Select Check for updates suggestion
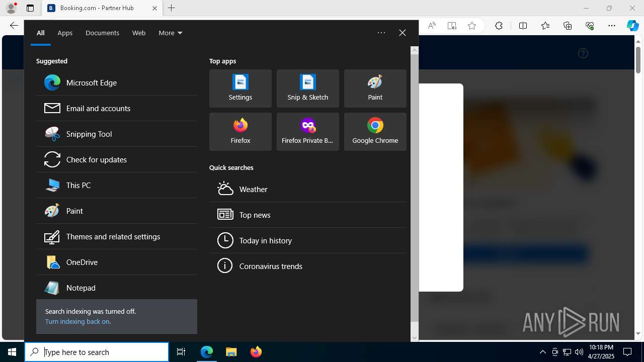This screenshot has height=362, width=644. point(116,159)
